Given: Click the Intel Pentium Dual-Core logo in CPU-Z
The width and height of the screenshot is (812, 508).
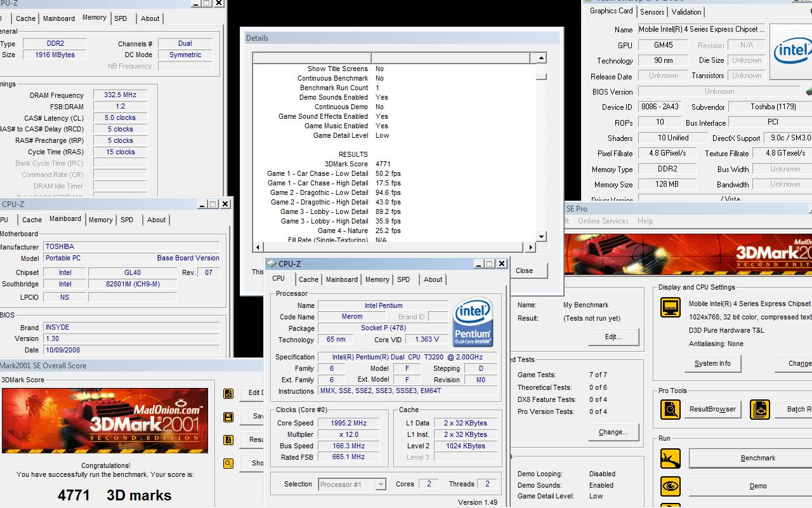Looking at the screenshot, I should coord(473,323).
